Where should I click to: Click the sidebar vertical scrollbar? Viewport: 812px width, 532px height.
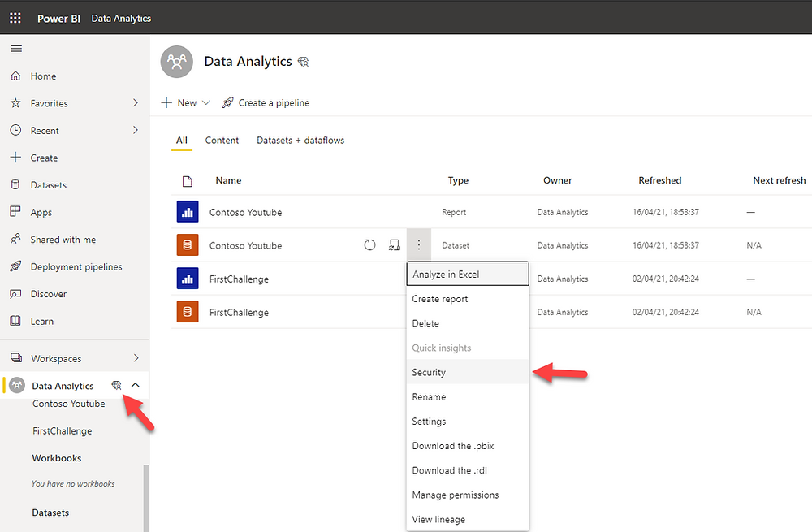146,499
